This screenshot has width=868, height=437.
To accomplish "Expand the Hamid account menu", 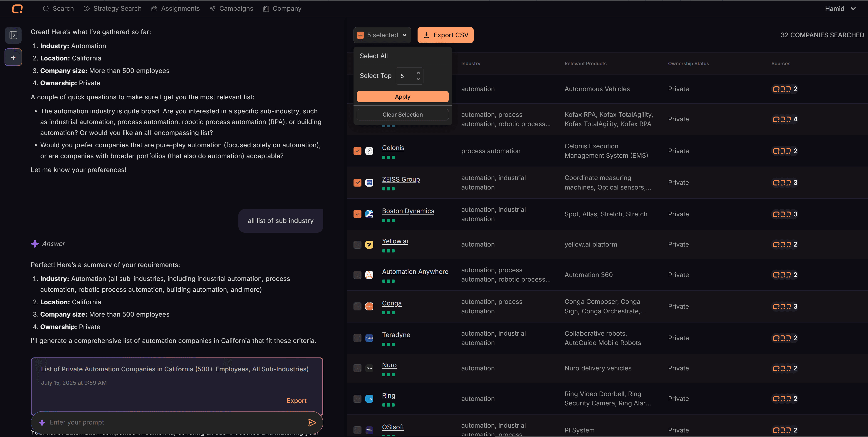I will (840, 8).
